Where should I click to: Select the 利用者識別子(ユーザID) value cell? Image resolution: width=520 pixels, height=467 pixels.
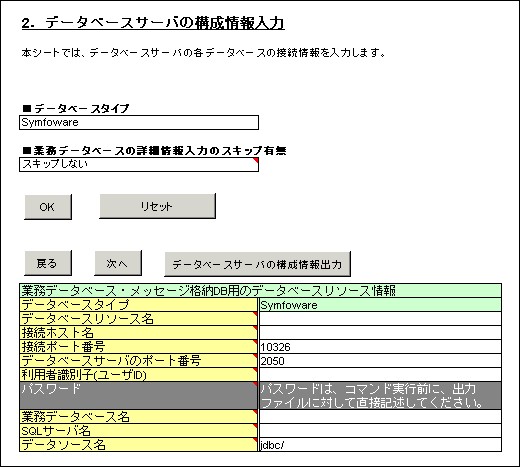(x=380, y=375)
